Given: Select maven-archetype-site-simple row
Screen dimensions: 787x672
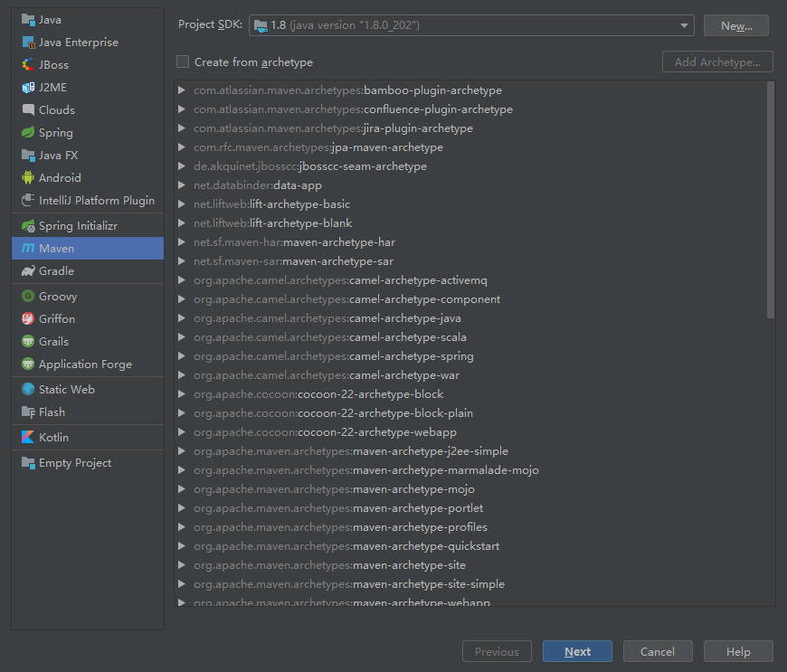Looking at the screenshot, I should tap(349, 584).
